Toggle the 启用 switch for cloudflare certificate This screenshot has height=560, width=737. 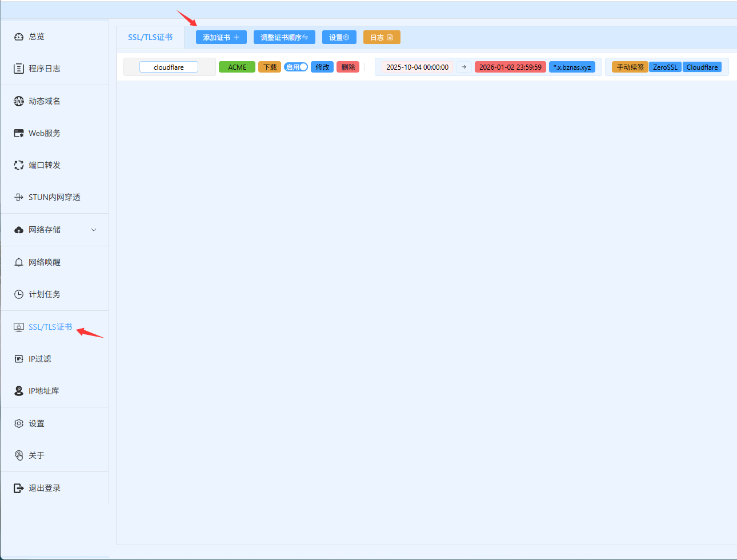click(296, 67)
